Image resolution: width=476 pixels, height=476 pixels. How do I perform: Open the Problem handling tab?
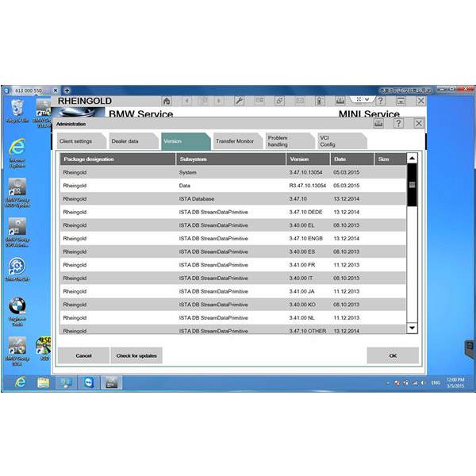tap(290, 141)
